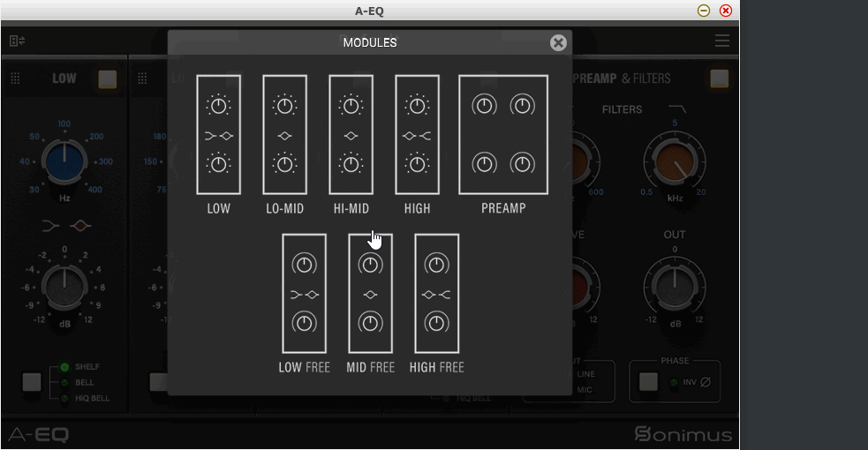868x450 pixels.
Task: Select the LOW module icon
Action: pyautogui.click(x=218, y=135)
